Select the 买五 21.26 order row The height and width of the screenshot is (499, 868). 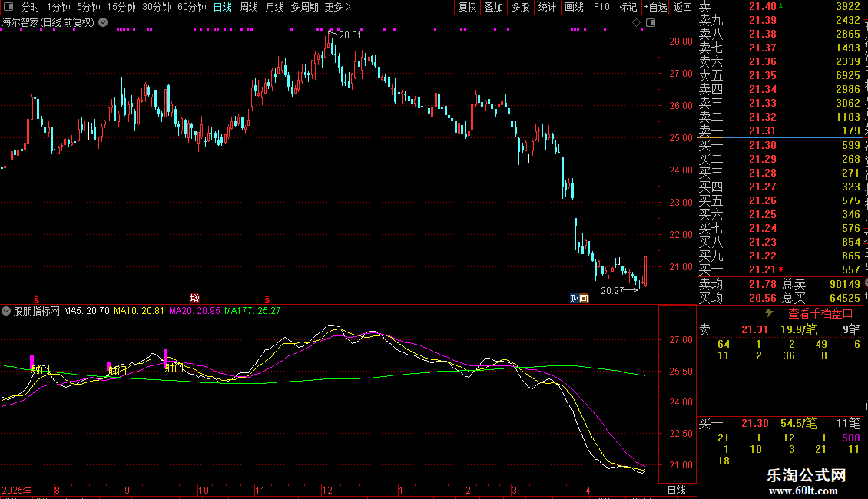780,200
